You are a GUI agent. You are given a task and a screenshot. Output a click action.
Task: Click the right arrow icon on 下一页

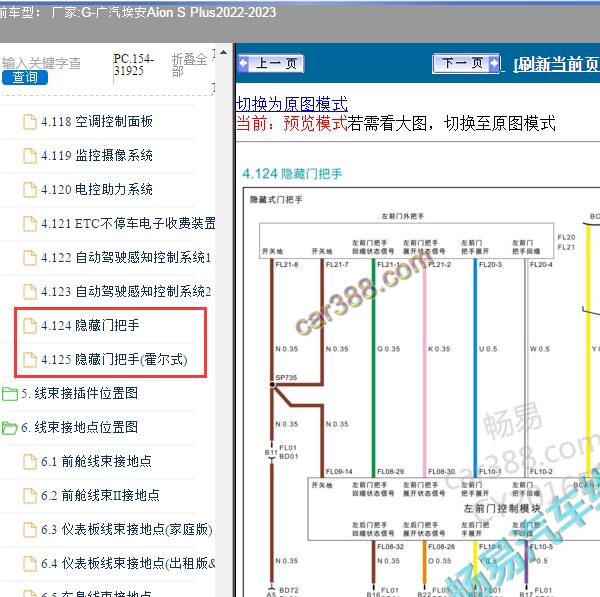coord(494,63)
